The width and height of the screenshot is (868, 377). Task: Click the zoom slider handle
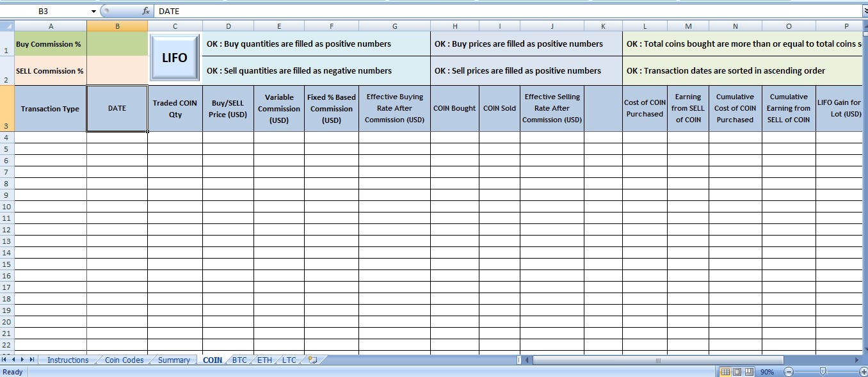[823, 371]
